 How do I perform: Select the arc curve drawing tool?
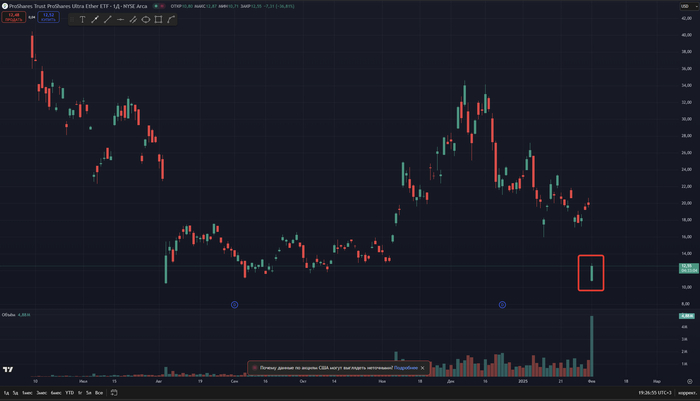[x=171, y=19]
